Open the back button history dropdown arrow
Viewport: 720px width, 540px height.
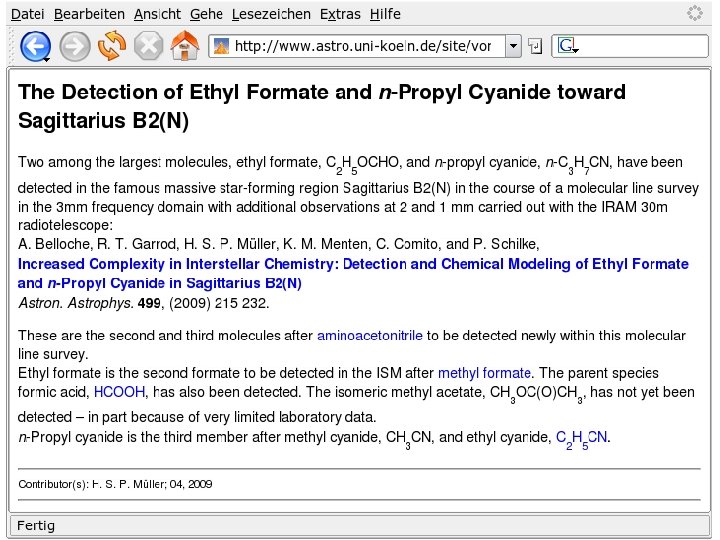pos(46,60)
